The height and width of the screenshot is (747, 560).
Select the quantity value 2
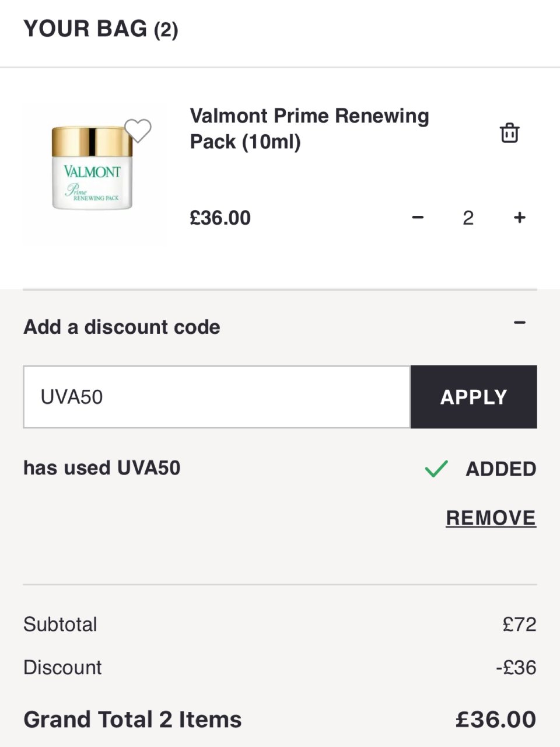tap(468, 218)
